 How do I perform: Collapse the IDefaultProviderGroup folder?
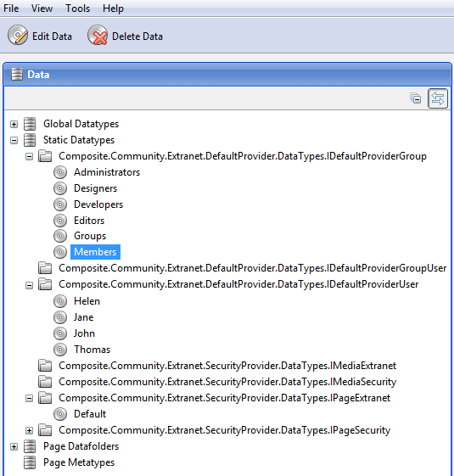click(x=29, y=157)
